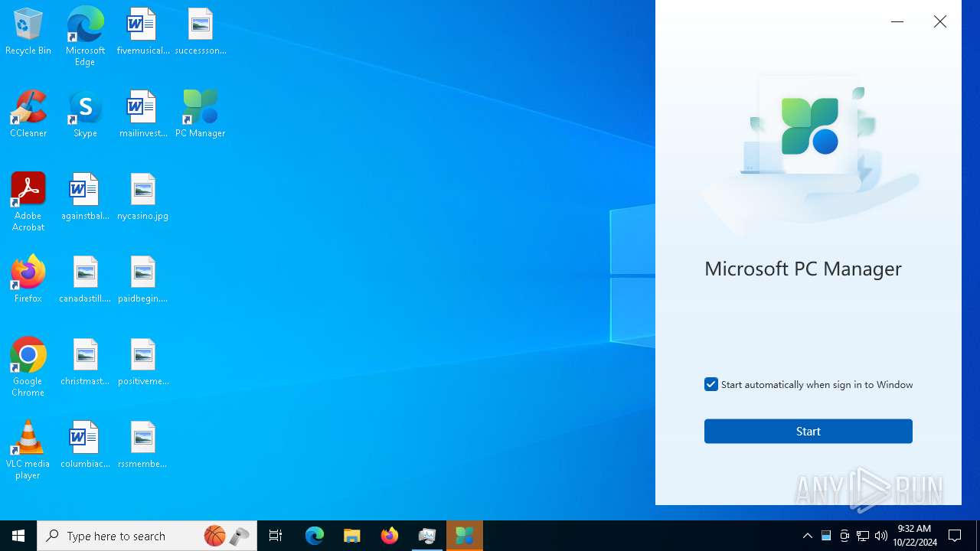Open the VLC media player shortcut

pos(28,450)
